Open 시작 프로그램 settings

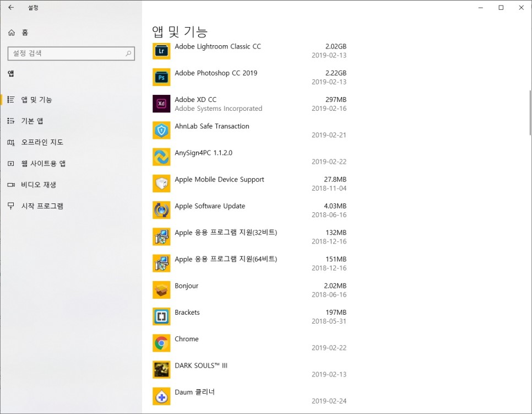[x=71, y=206]
